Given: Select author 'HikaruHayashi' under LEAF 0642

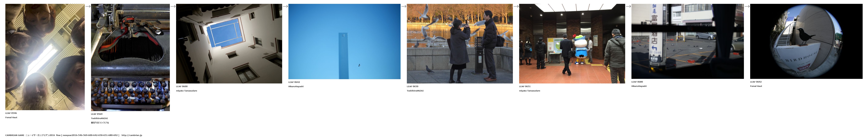Looking at the screenshot, I should [x=296, y=87].
